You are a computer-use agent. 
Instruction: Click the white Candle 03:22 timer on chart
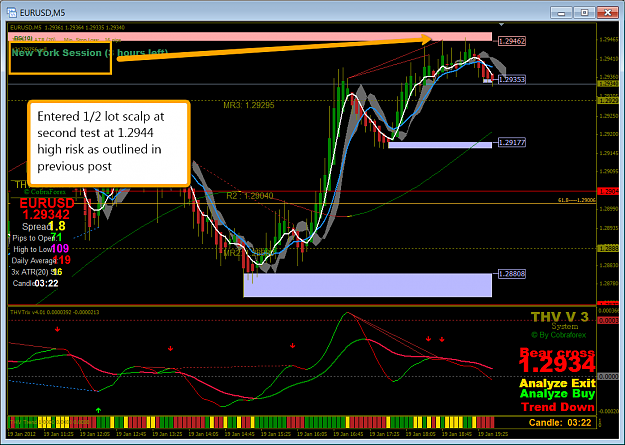(46, 284)
